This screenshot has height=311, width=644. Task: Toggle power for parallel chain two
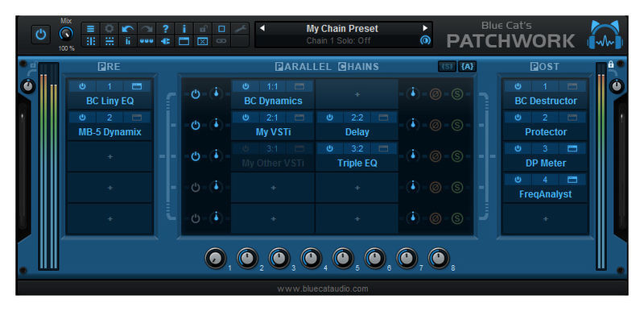[x=196, y=126]
